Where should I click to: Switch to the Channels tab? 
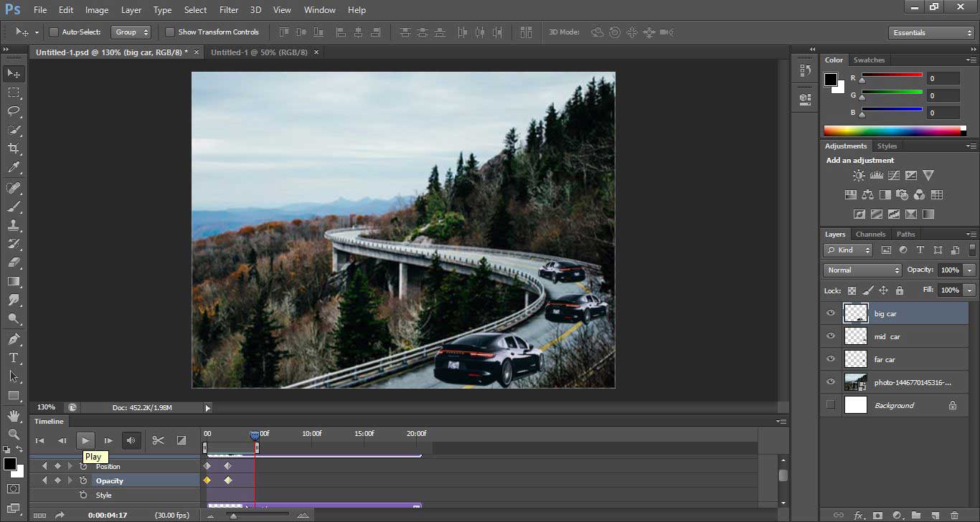pos(870,234)
